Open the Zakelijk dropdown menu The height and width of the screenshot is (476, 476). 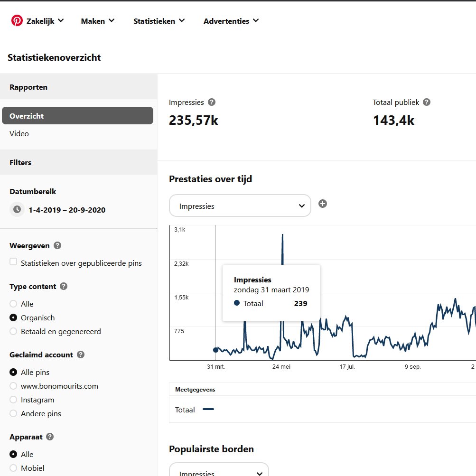click(x=45, y=21)
